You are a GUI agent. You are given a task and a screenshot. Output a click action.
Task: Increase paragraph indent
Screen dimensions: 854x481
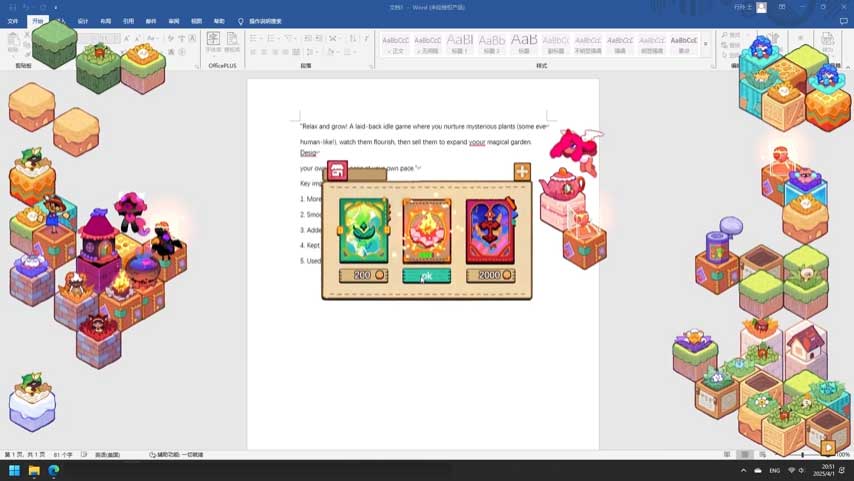click(x=319, y=39)
